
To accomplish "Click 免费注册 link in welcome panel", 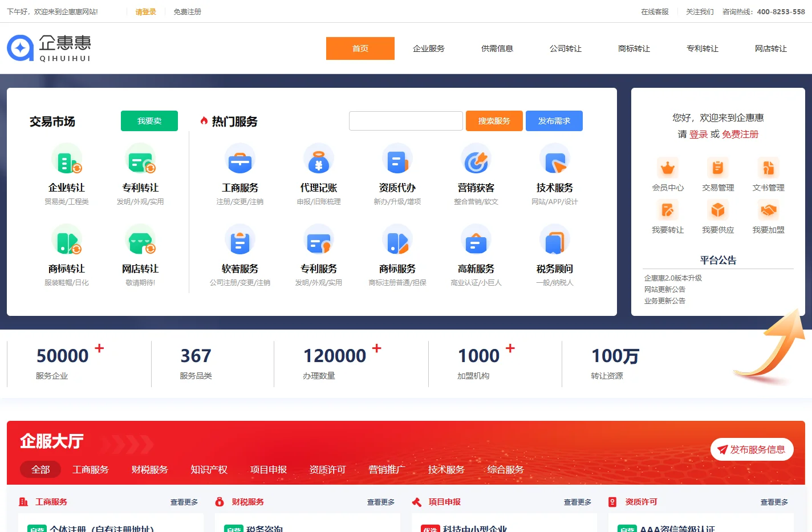I will [740, 134].
